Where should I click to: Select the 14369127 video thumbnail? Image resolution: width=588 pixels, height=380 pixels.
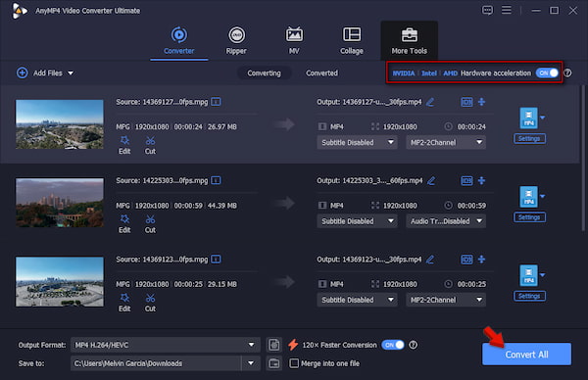[60, 124]
